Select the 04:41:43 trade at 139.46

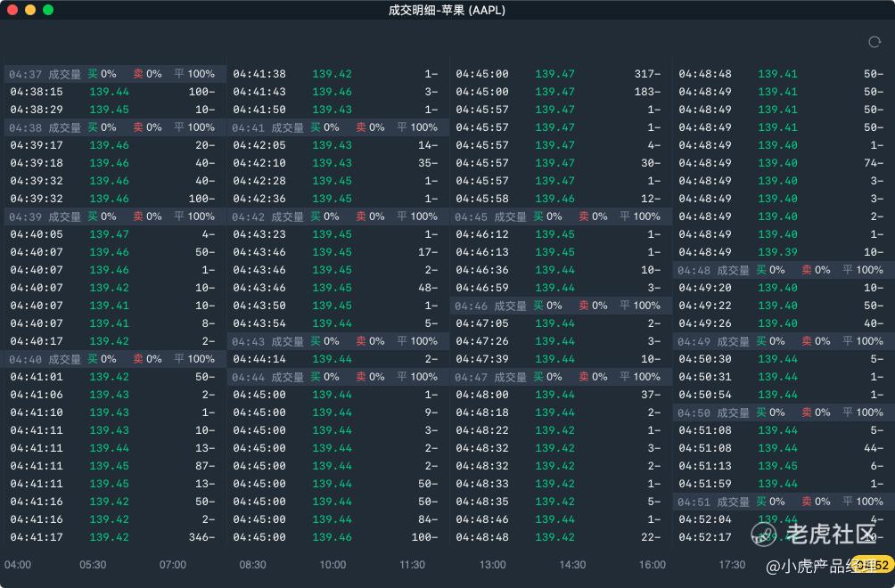pyautogui.click(x=338, y=92)
